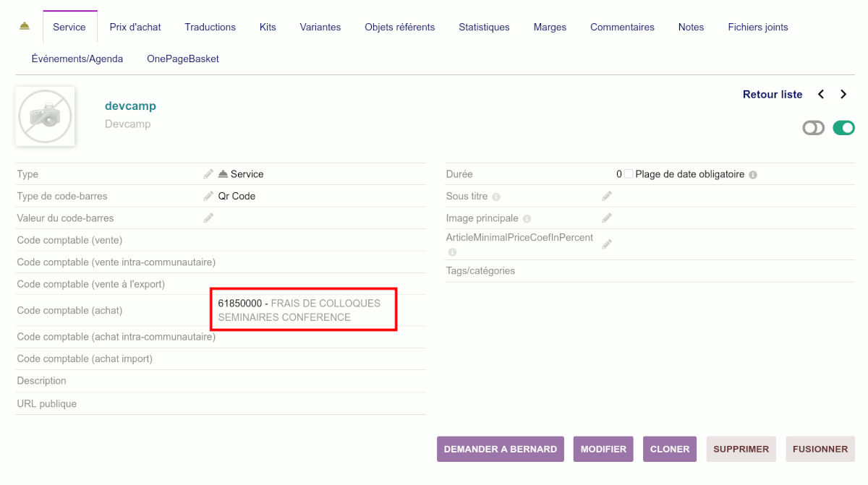Click the info icon beside Sous titre
Screen dimensions: 868x485
pos(496,197)
